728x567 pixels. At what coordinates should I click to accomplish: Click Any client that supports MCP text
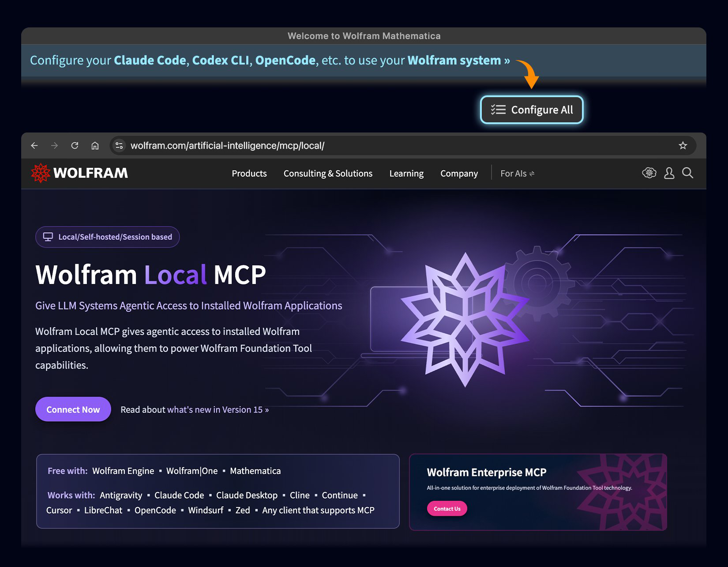click(x=318, y=510)
